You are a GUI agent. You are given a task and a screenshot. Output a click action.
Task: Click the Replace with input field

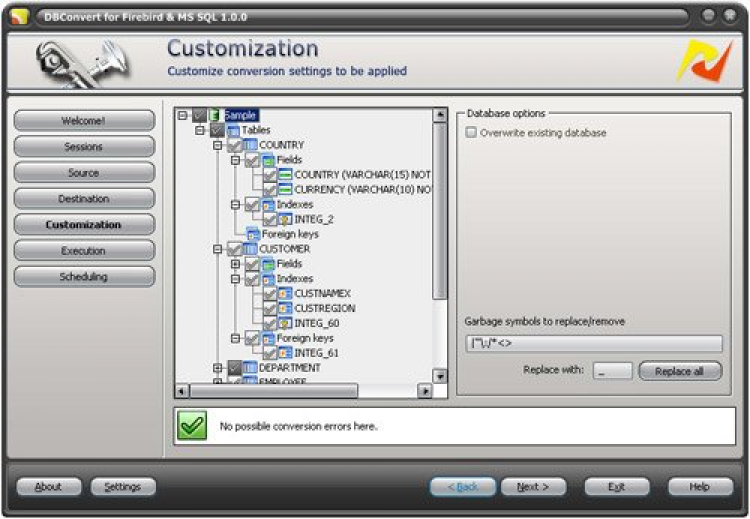[613, 371]
